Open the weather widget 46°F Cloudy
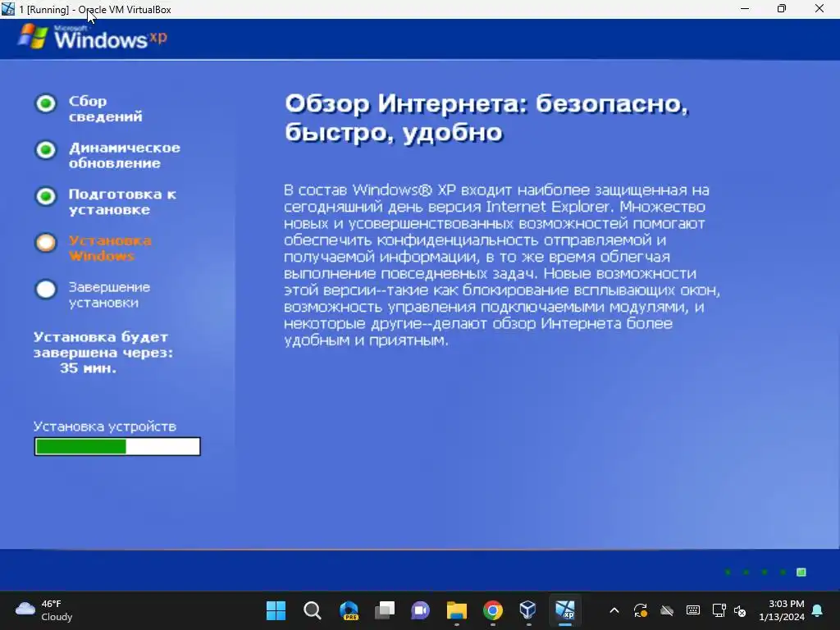This screenshot has width=840, height=630. 44,610
